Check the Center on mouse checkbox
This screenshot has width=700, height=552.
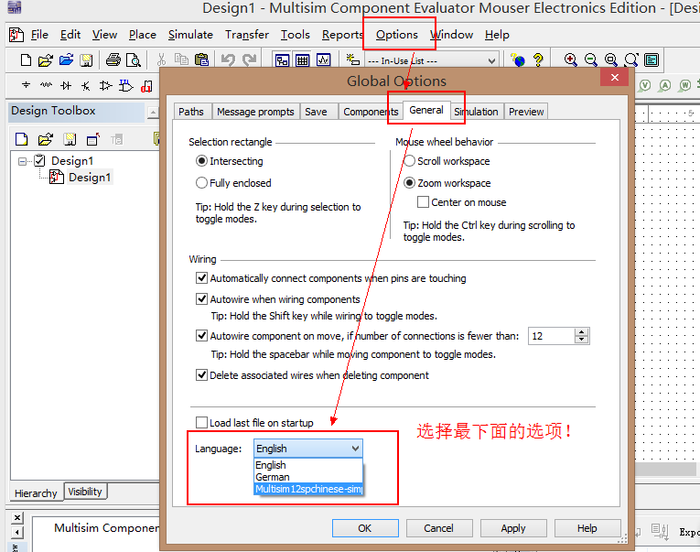pos(423,202)
